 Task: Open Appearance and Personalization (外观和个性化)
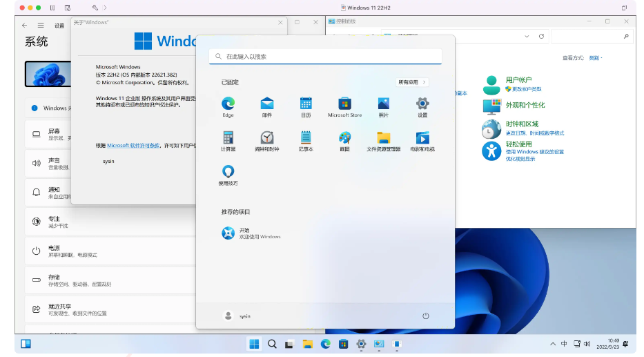pyautogui.click(x=525, y=105)
